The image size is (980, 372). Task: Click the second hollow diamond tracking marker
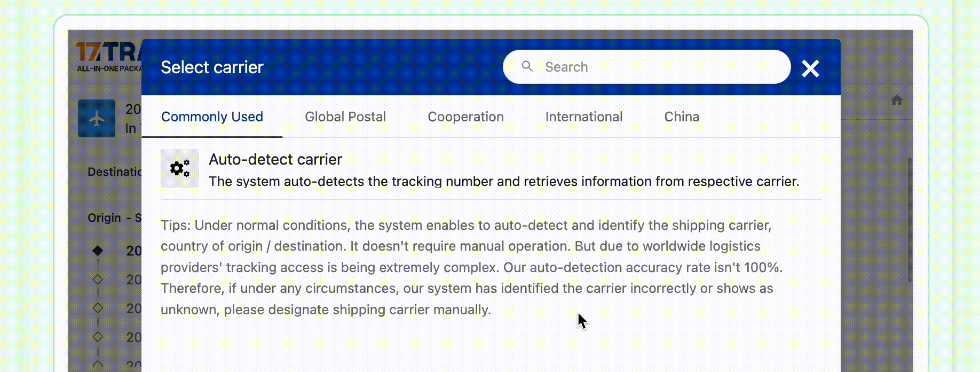pyautogui.click(x=98, y=308)
